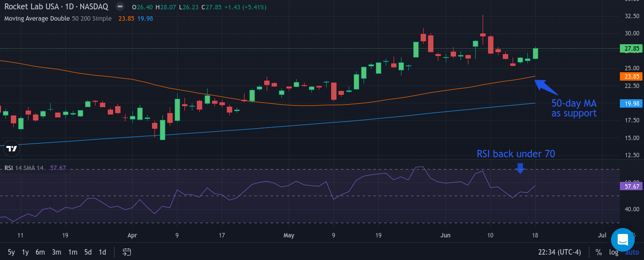Click the 27.85 current price label
The width and height of the screenshot is (644, 260).
[632, 49]
